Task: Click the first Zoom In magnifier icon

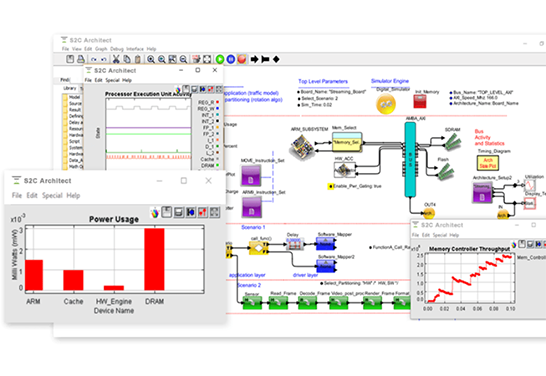Action: [x=151, y=59]
